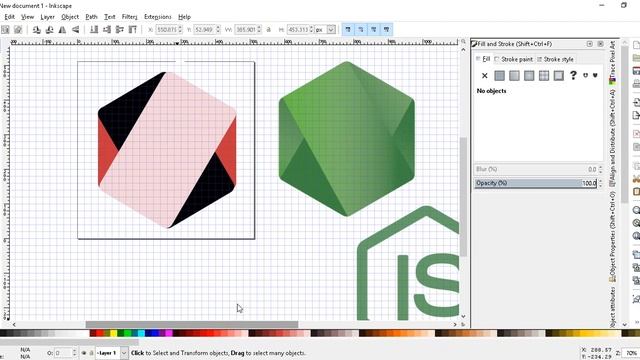Image resolution: width=640 pixels, height=360 pixels.
Task: Click the zoom percentage field 70%
Action: click(x=631, y=353)
